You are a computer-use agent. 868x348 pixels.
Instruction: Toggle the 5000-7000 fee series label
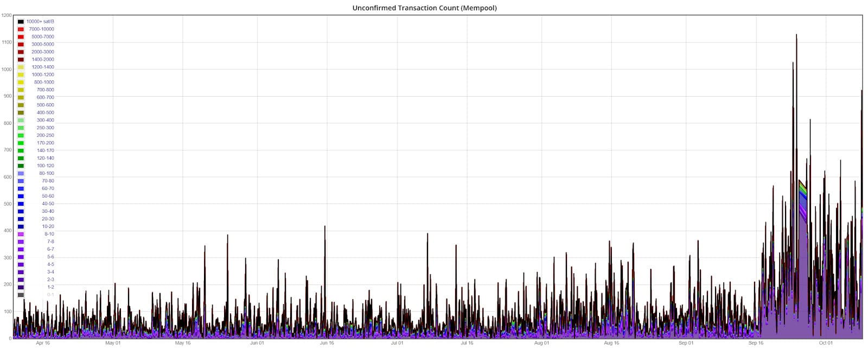[x=42, y=37]
